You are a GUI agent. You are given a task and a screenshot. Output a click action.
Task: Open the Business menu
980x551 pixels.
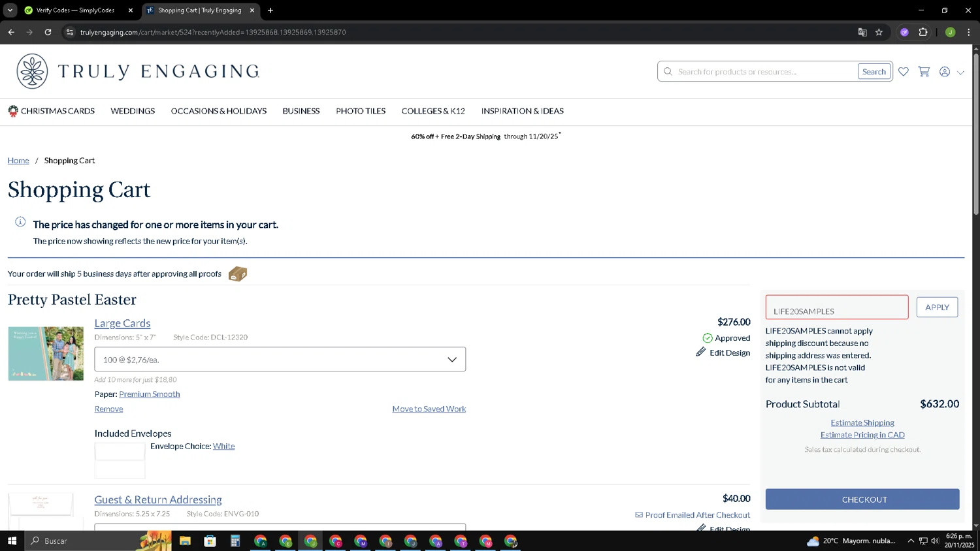301,111
